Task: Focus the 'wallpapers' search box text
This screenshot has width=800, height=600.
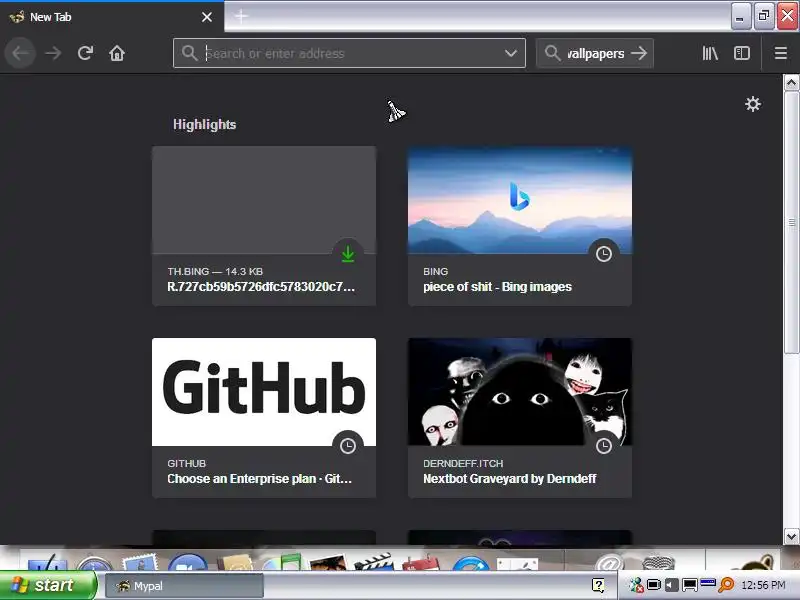Action: click(596, 54)
